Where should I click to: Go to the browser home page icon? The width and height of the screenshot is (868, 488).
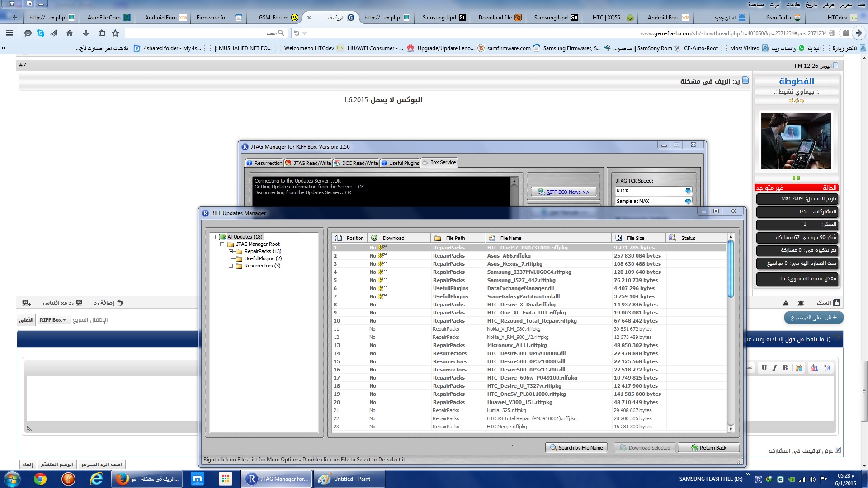(x=70, y=33)
